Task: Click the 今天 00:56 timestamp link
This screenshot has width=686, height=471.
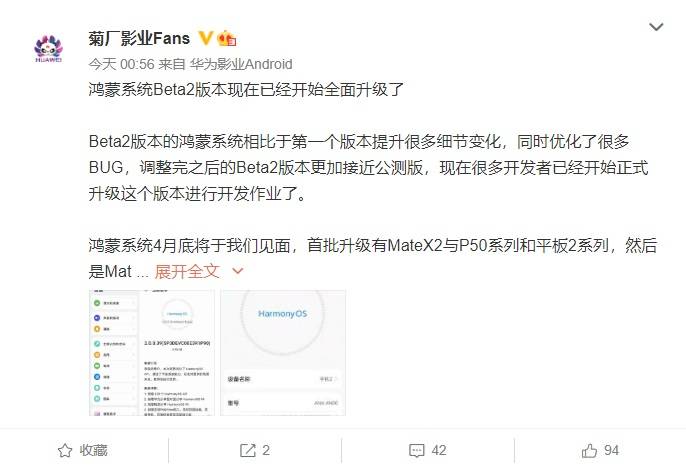Action: coord(122,64)
